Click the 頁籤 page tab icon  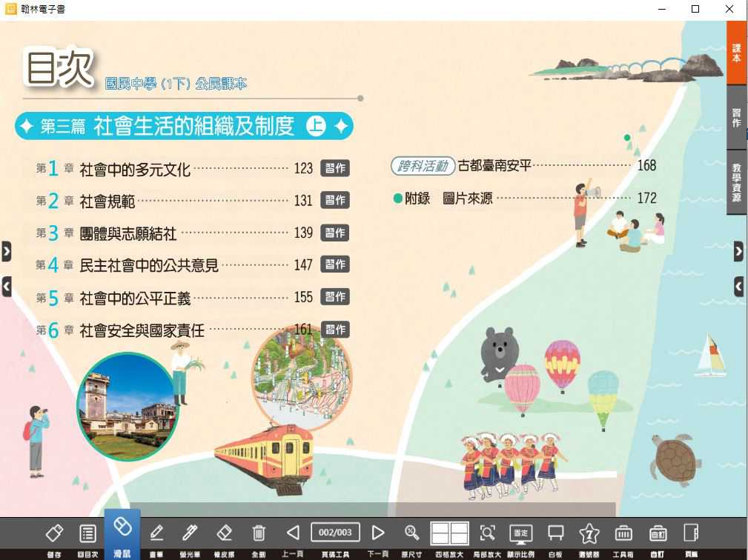coord(691,533)
